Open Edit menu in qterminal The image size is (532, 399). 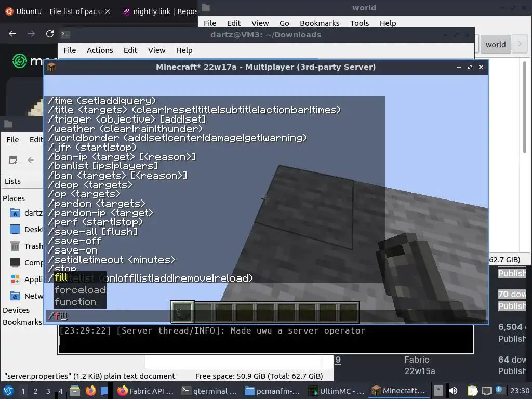(130, 50)
